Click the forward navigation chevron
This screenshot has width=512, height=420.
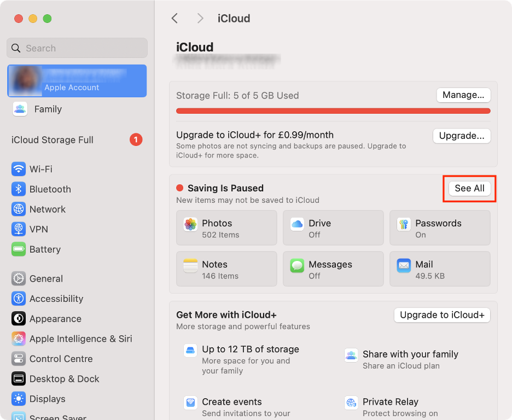coord(200,18)
